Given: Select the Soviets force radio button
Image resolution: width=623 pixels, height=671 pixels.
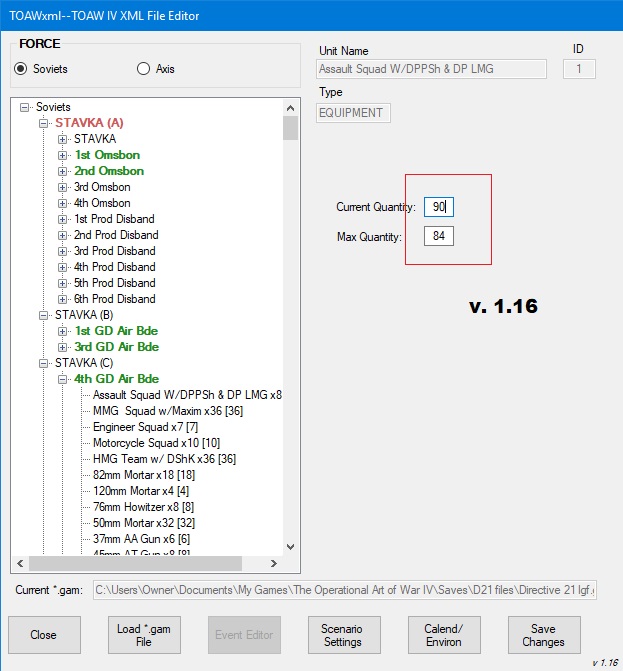Looking at the screenshot, I should [x=21, y=68].
